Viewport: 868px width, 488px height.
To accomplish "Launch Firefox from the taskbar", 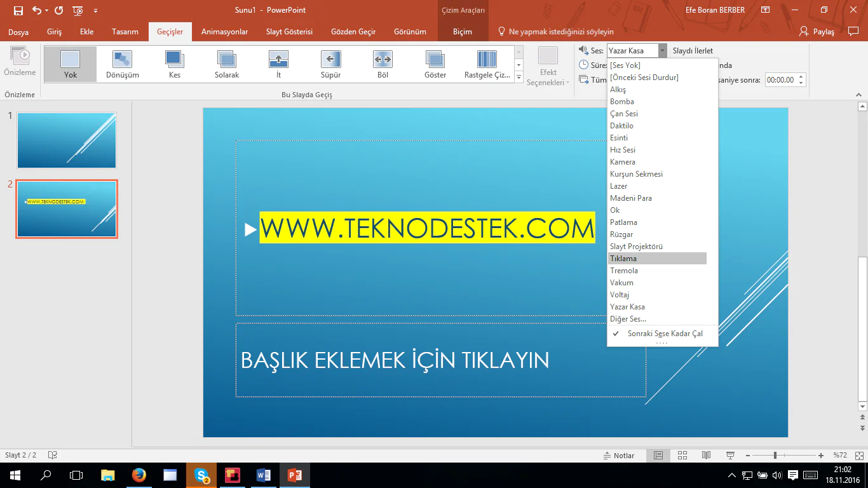I will click(139, 475).
